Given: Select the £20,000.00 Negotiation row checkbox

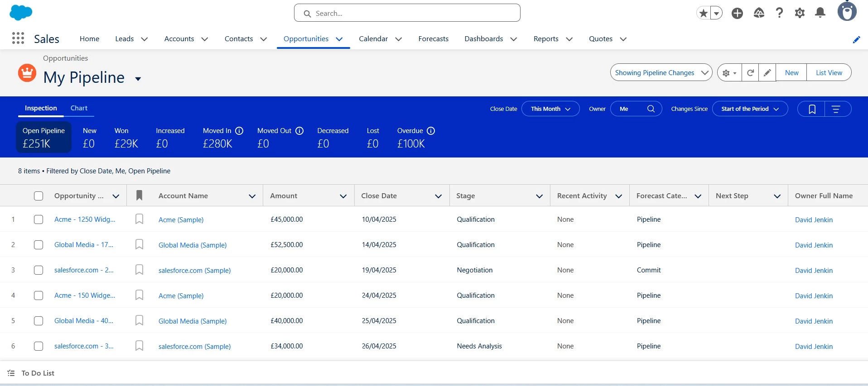Looking at the screenshot, I should (39, 270).
